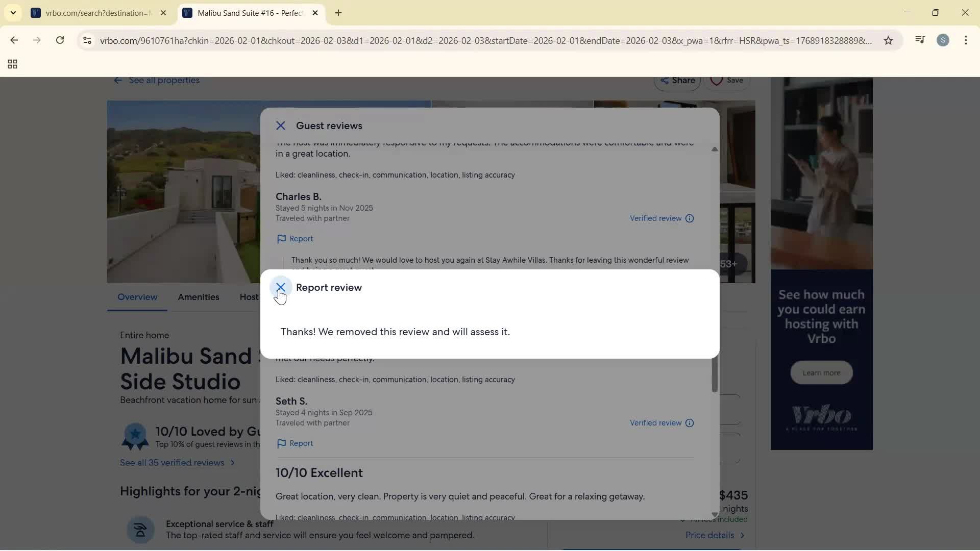The image size is (980, 551).
Task: Share the listing via the Share icon
Action: click(677, 81)
